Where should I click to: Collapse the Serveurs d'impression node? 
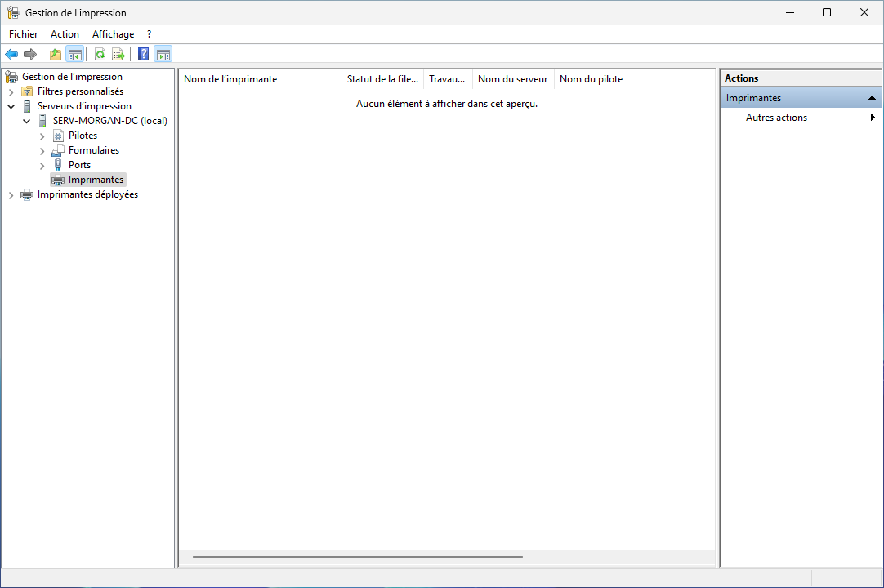(11, 106)
